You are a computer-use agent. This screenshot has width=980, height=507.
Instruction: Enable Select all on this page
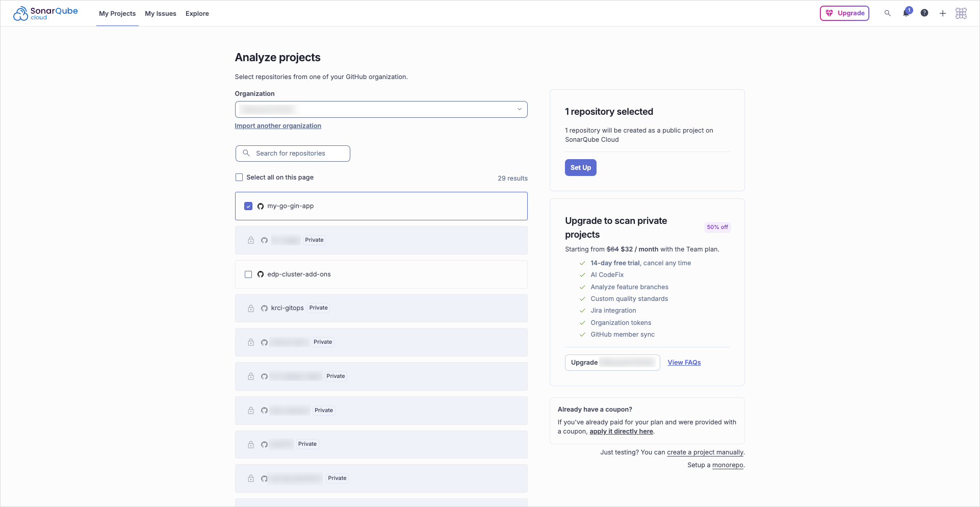[239, 177]
